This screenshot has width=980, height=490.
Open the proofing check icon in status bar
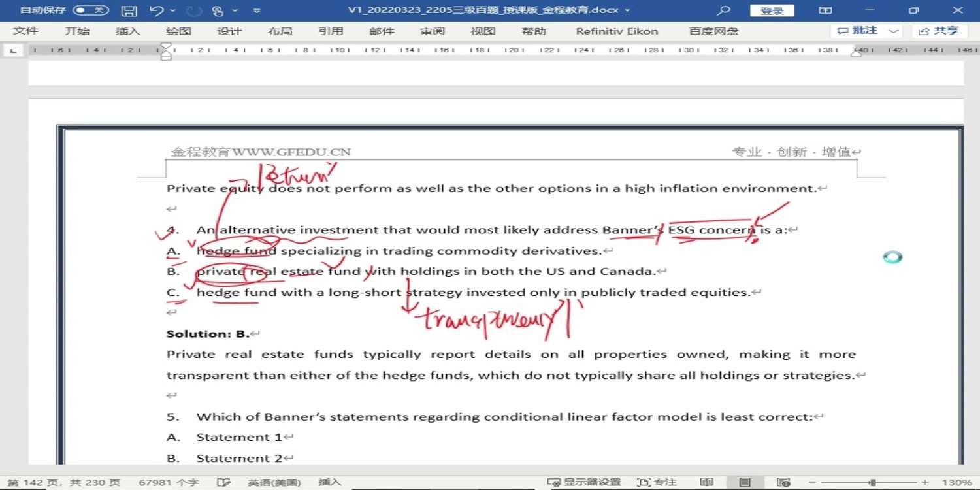(224, 482)
